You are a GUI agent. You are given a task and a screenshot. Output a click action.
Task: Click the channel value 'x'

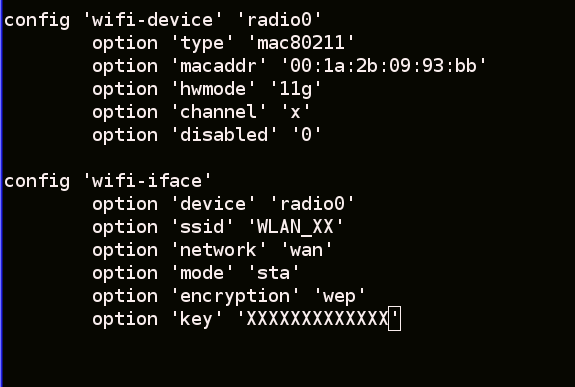[295, 112]
